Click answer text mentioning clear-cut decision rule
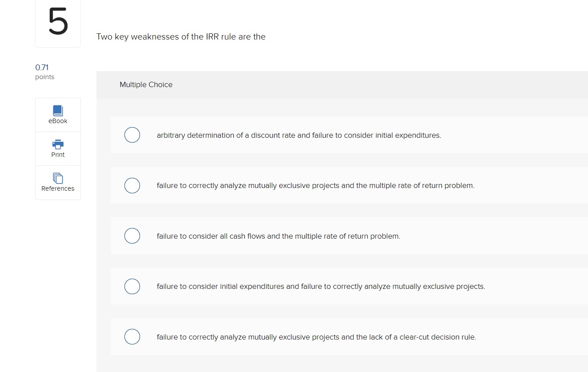The image size is (588, 372). click(x=316, y=337)
